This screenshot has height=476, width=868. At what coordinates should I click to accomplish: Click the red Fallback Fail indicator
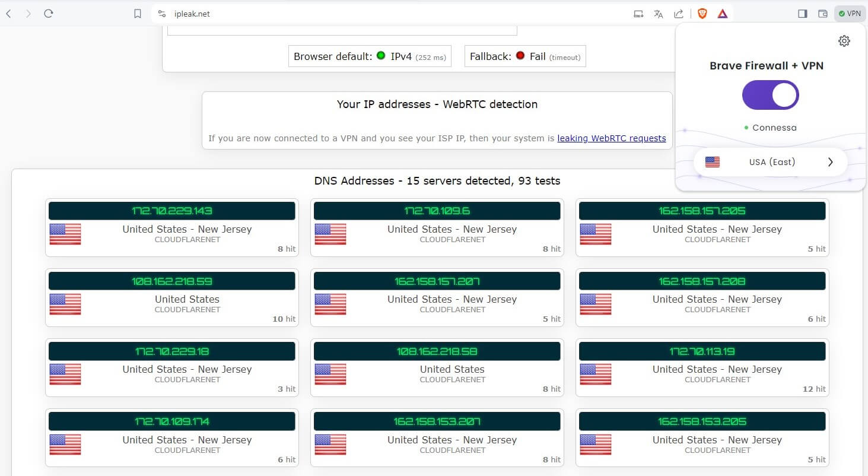coord(520,56)
